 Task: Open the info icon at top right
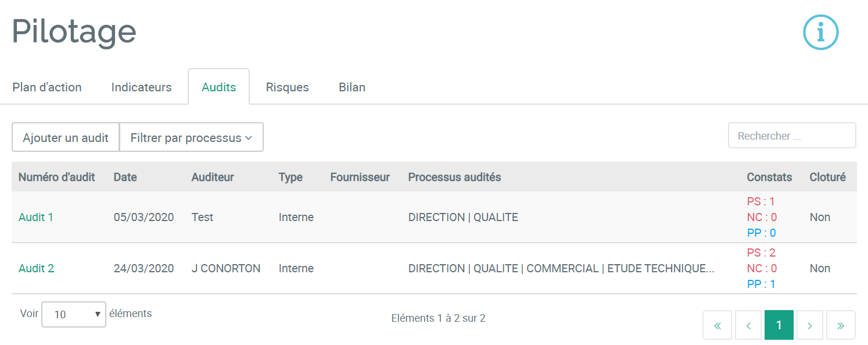(x=820, y=32)
